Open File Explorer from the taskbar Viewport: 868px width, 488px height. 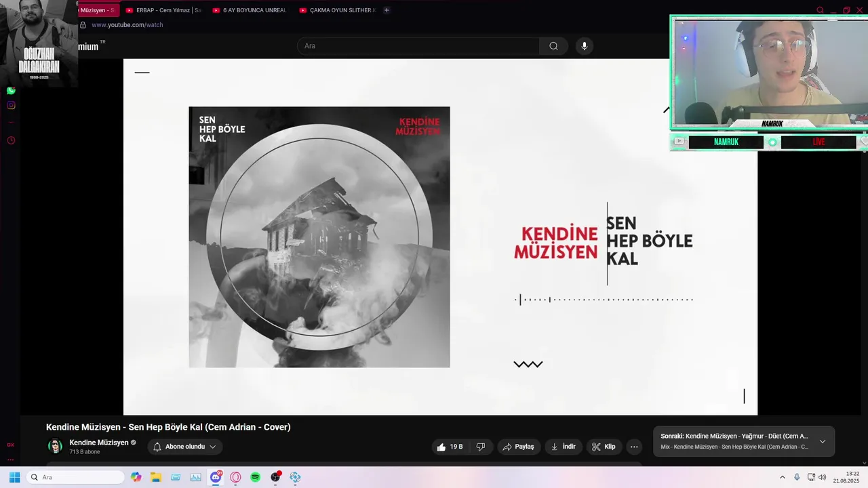[156, 477]
